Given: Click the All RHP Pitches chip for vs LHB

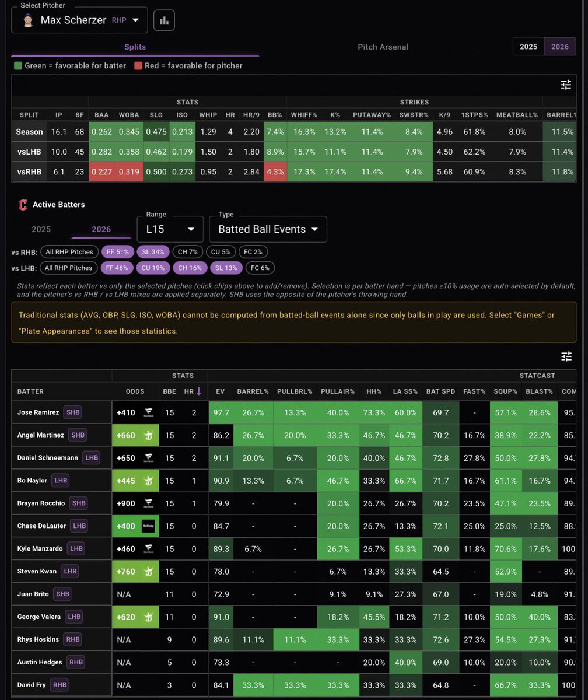Looking at the screenshot, I should click(x=69, y=268).
